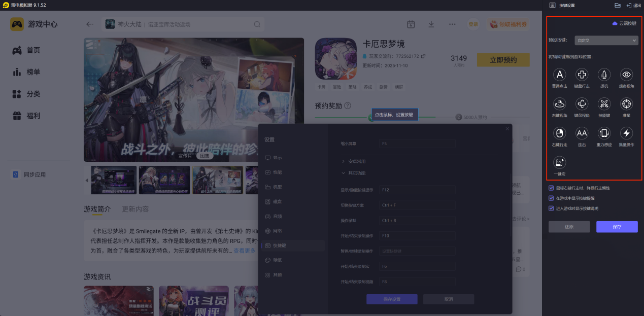The height and width of the screenshot is (316, 644).
Task: Select the 快捷键 settings tab
Action: click(x=293, y=245)
